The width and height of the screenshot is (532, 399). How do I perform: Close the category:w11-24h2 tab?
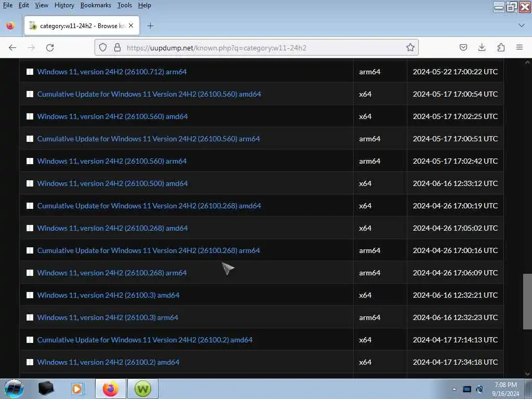pos(131,26)
